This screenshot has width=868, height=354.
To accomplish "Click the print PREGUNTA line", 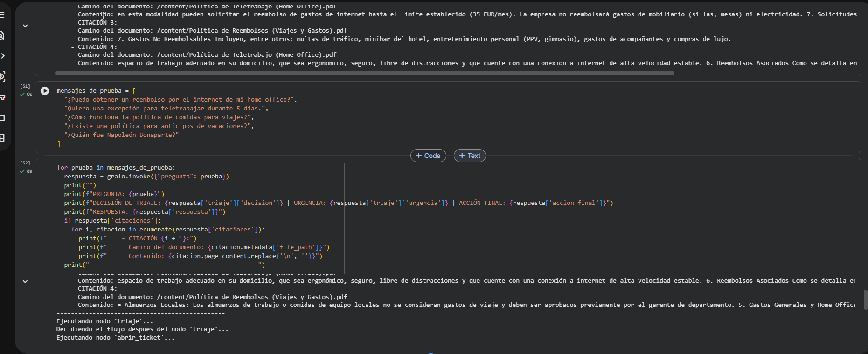I will pos(114,194).
